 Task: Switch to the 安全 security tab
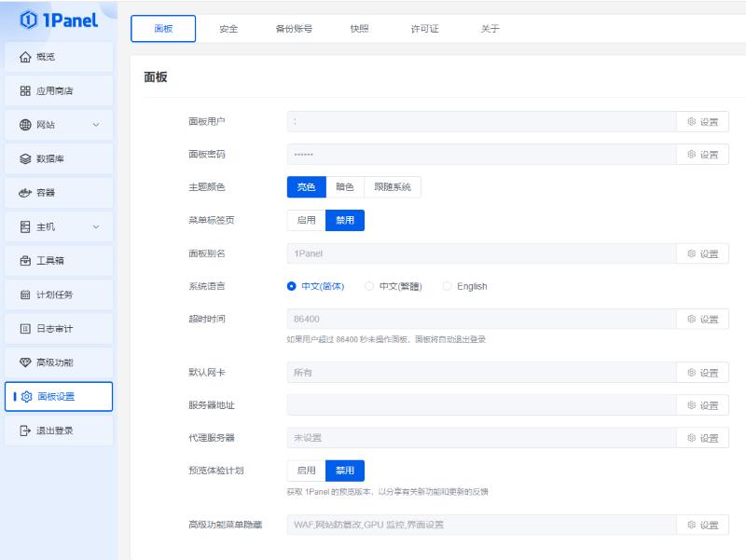(229, 29)
